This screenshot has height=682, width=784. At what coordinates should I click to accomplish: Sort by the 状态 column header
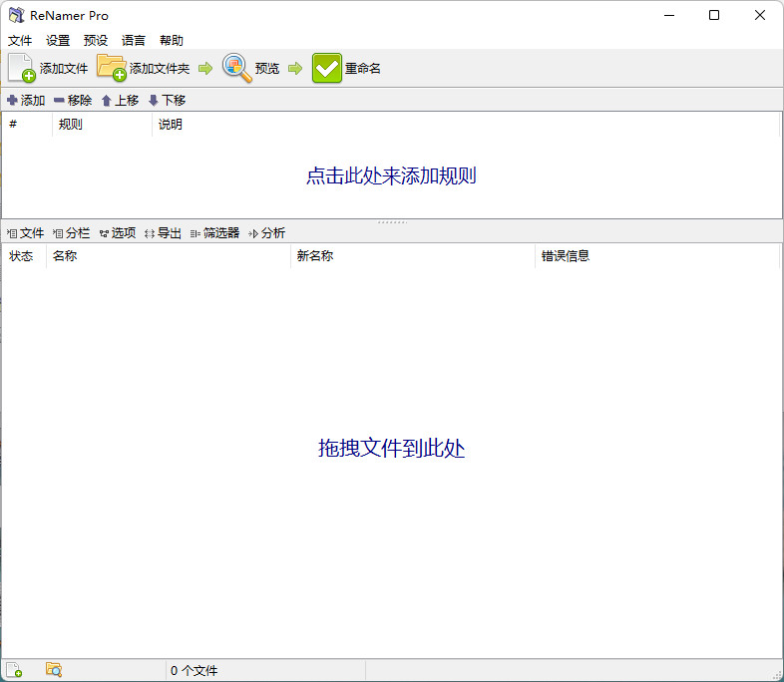click(x=24, y=256)
